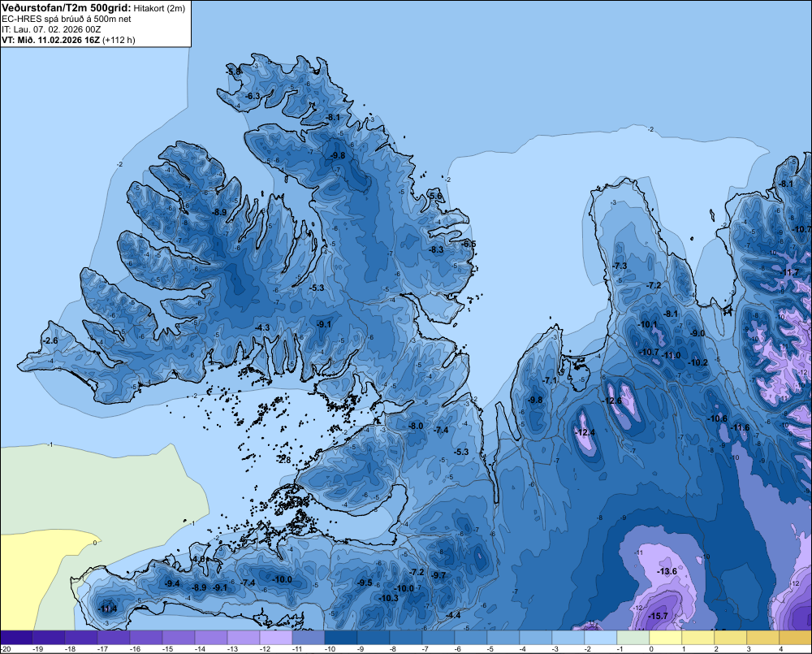
Task: Click the '(+112 h)' forecast offset text
Action: [x=119, y=40]
